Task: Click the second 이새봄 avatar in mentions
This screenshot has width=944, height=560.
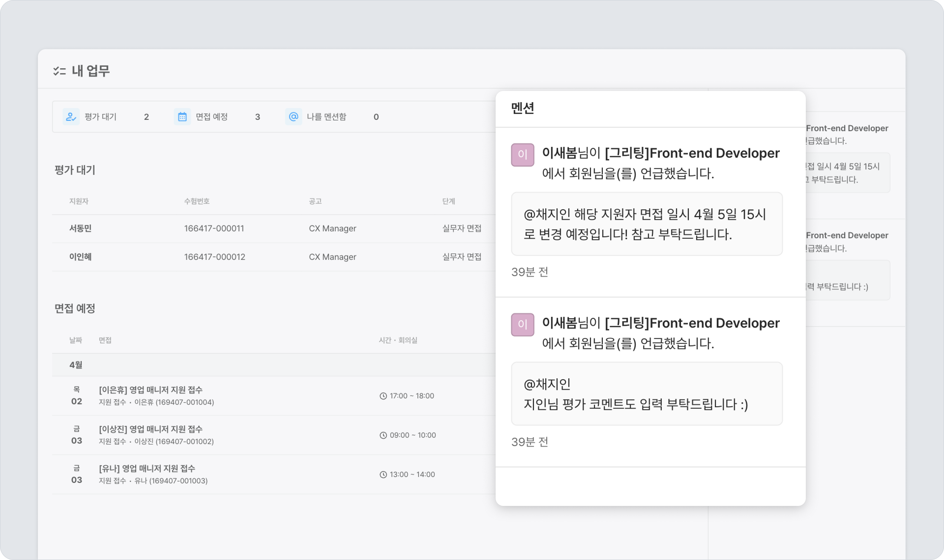Action: [522, 324]
